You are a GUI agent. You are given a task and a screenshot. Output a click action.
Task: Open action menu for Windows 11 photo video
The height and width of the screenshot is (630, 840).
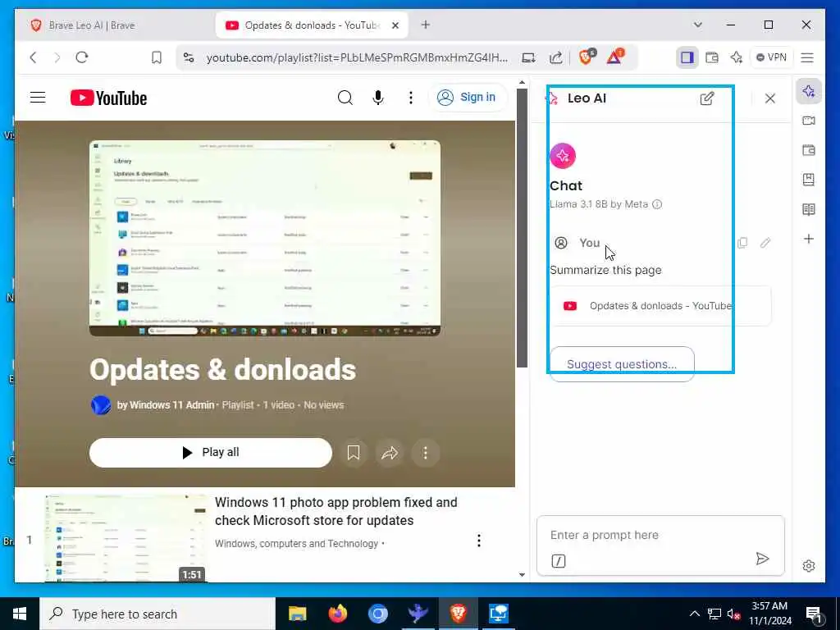point(479,541)
